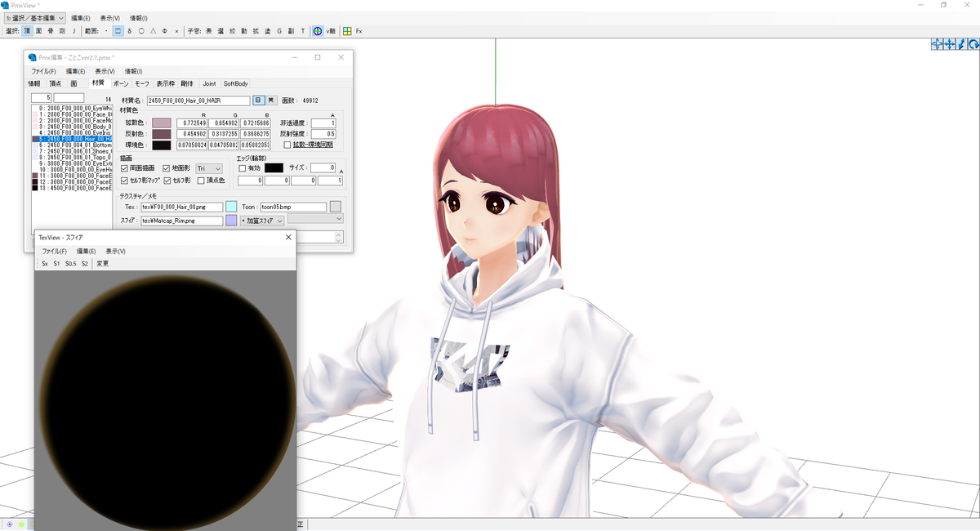The image size is (980, 531).
Task: Click the view rotate icon at top right
Action: pyautogui.click(x=973, y=44)
